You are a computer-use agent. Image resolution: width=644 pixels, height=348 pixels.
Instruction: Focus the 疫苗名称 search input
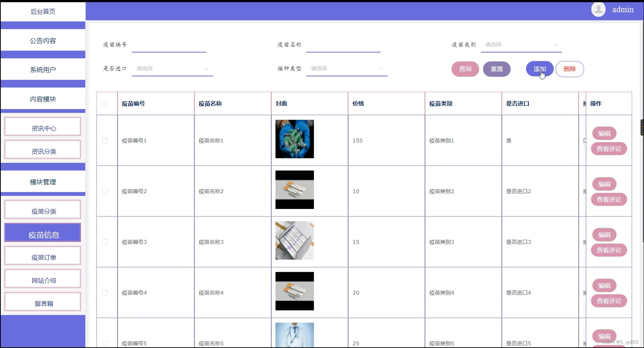[x=343, y=45]
